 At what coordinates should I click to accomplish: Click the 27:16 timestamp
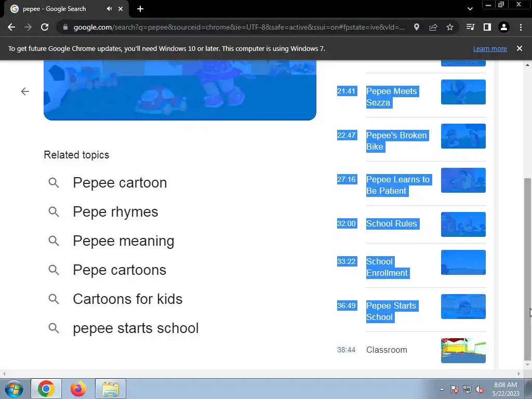[347, 179]
